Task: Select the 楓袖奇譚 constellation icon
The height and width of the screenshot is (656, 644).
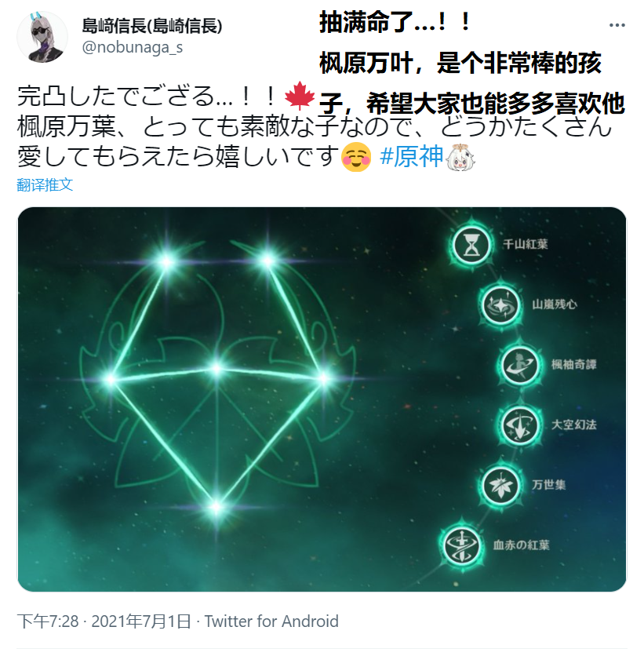Action: [518, 365]
